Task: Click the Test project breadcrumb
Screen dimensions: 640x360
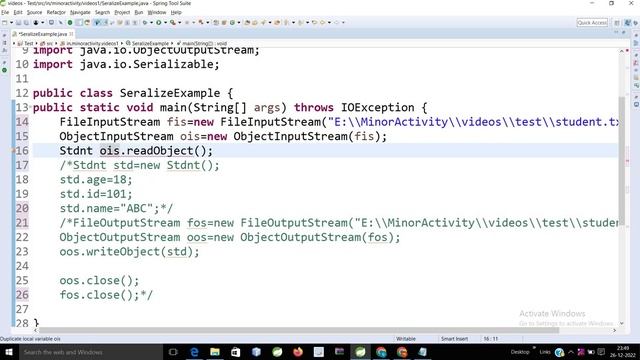Action: (26, 43)
